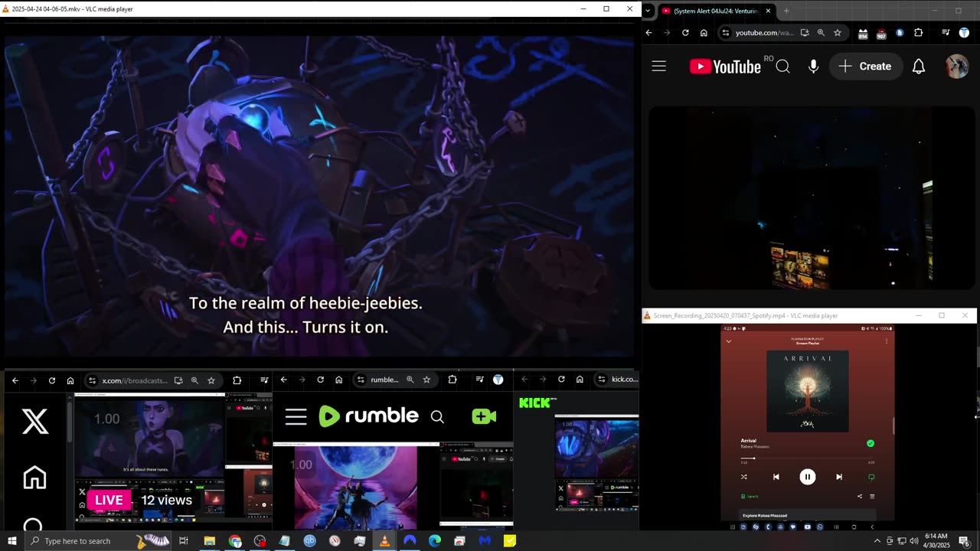Go back in the YouTube browser window

pyautogui.click(x=649, y=33)
